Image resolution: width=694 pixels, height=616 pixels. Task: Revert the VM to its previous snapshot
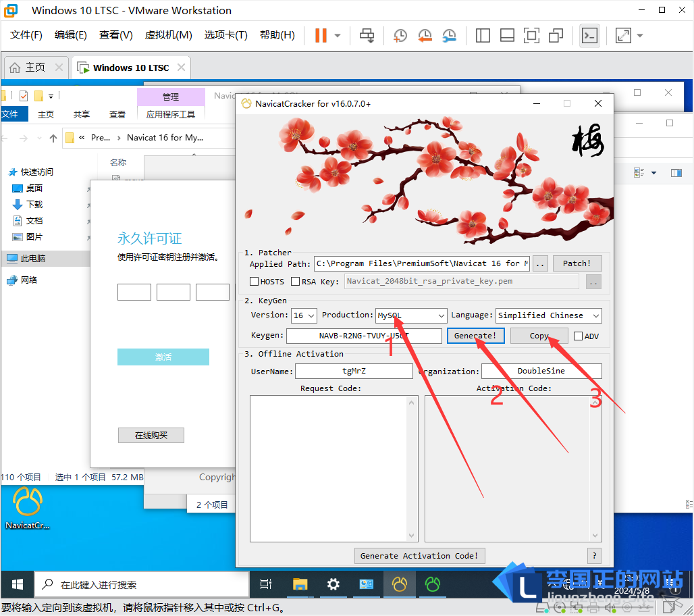click(x=425, y=35)
